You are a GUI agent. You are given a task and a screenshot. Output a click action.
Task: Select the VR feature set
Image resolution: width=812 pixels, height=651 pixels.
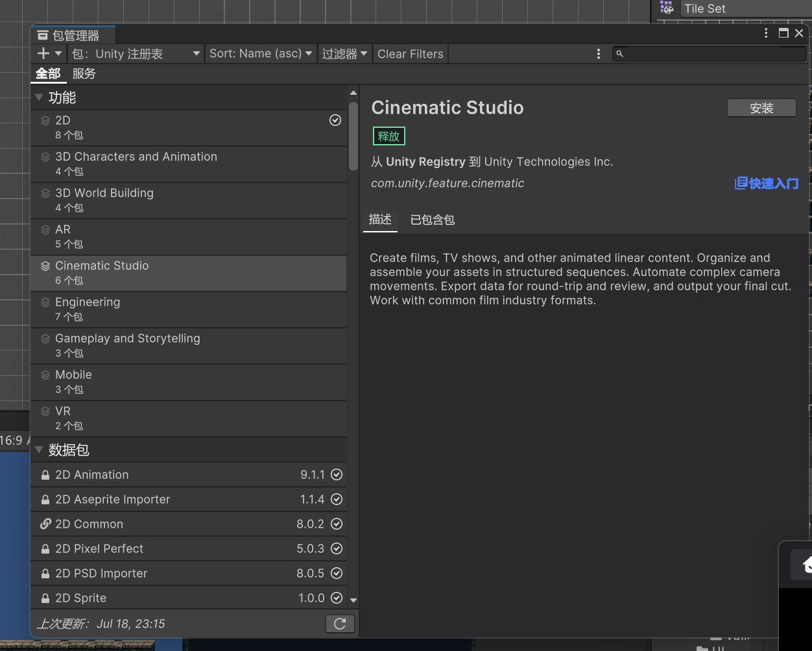188,418
